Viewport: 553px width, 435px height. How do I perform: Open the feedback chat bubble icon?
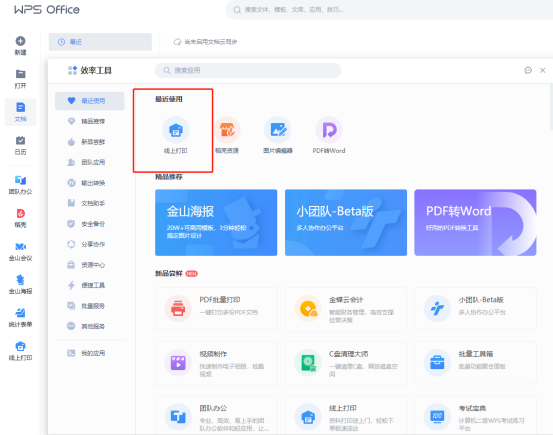coord(528,71)
